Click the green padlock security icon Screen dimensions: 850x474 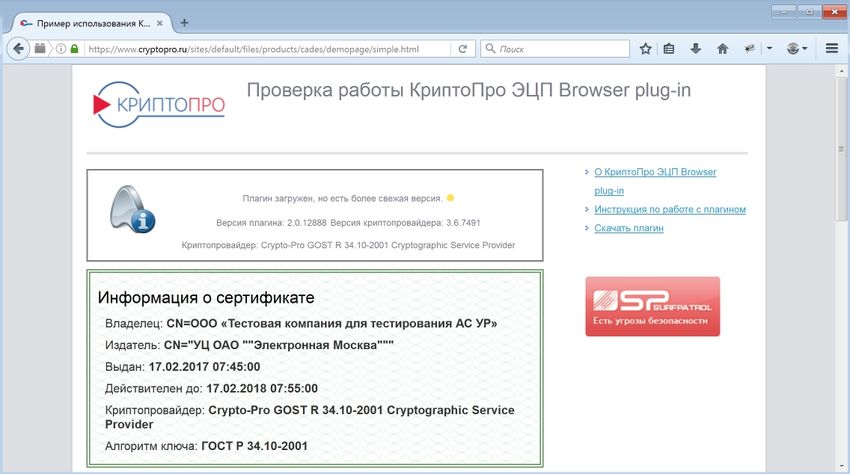click(x=74, y=49)
